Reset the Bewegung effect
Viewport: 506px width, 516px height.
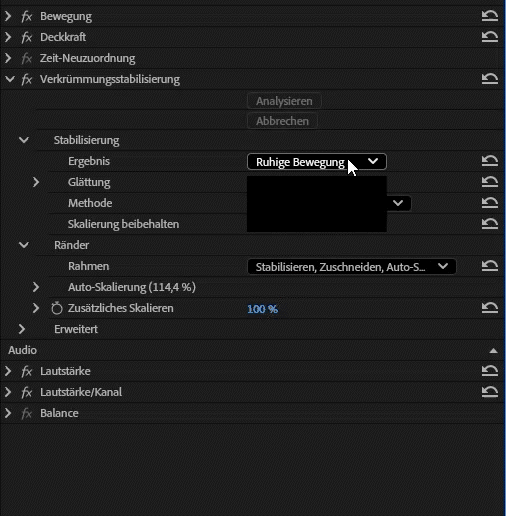[490, 16]
